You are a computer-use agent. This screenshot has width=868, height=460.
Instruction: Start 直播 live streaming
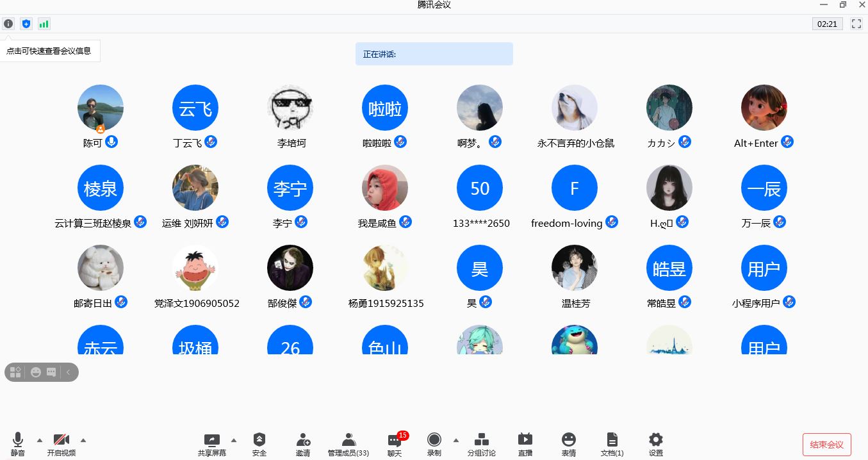(525, 444)
